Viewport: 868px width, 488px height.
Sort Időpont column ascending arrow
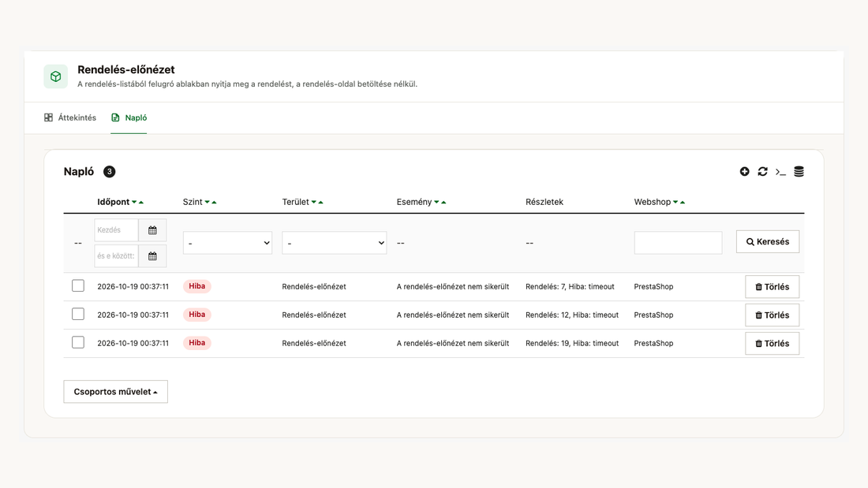pos(141,203)
